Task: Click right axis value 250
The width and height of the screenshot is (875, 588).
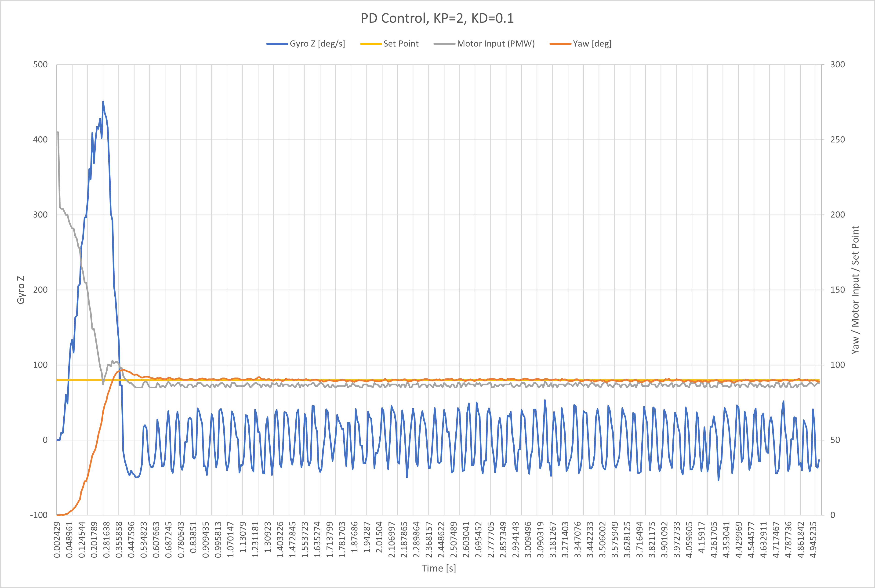Action: [838, 139]
